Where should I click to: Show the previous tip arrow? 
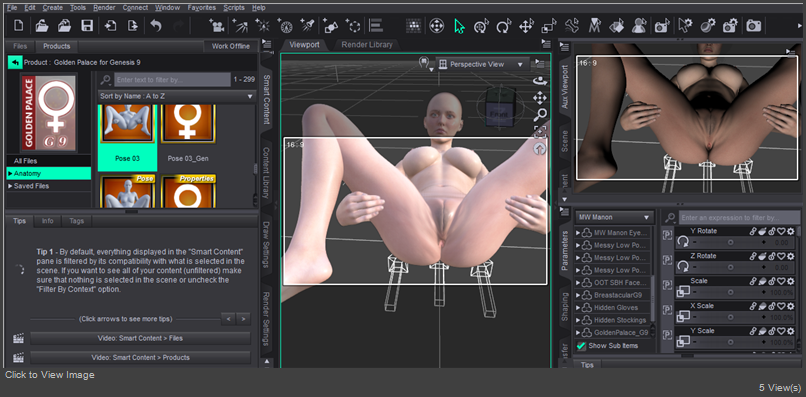point(228,319)
